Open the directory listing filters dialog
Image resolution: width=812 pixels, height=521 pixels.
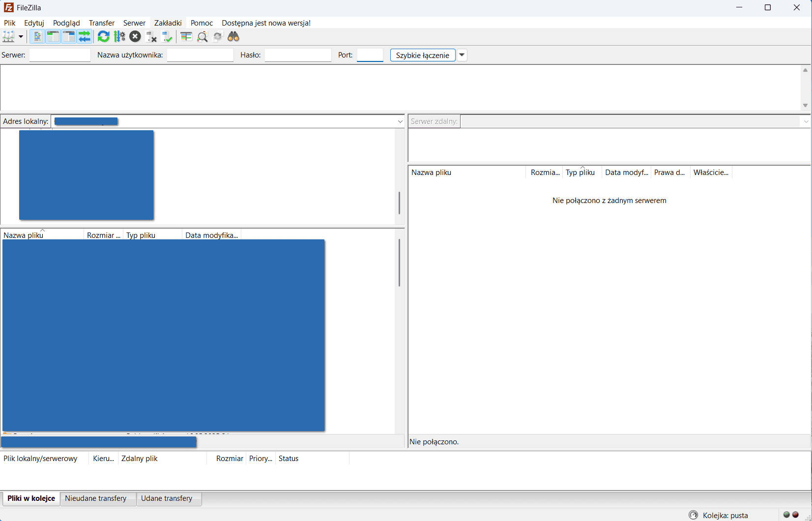pyautogui.click(x=186, y=36)
